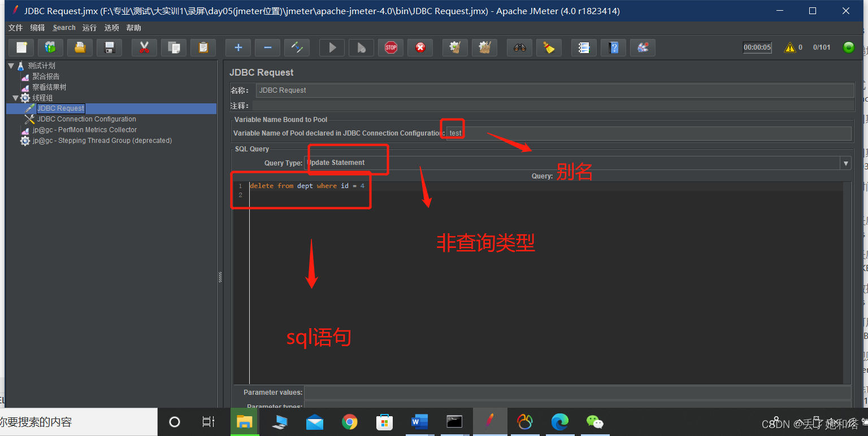
Task: Click the query editor vertical scrollbar
Action: (x=847, y=282)
